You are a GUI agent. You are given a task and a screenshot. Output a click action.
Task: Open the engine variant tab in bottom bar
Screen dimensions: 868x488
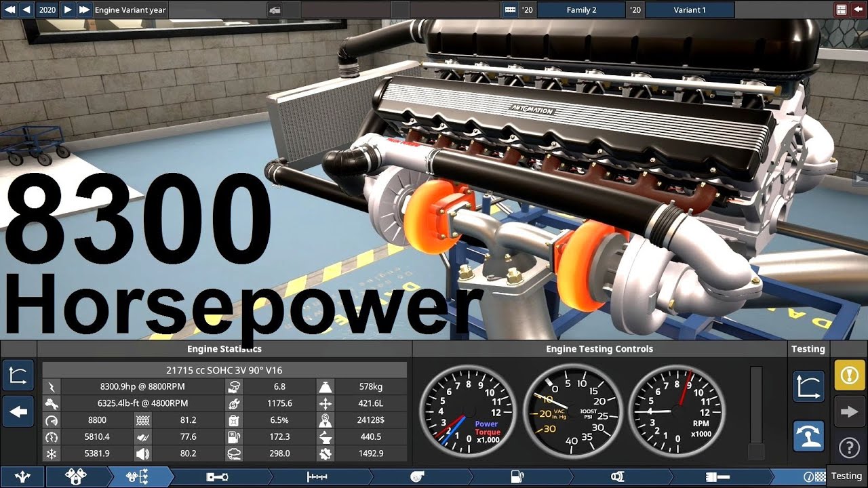click(138, 476)
